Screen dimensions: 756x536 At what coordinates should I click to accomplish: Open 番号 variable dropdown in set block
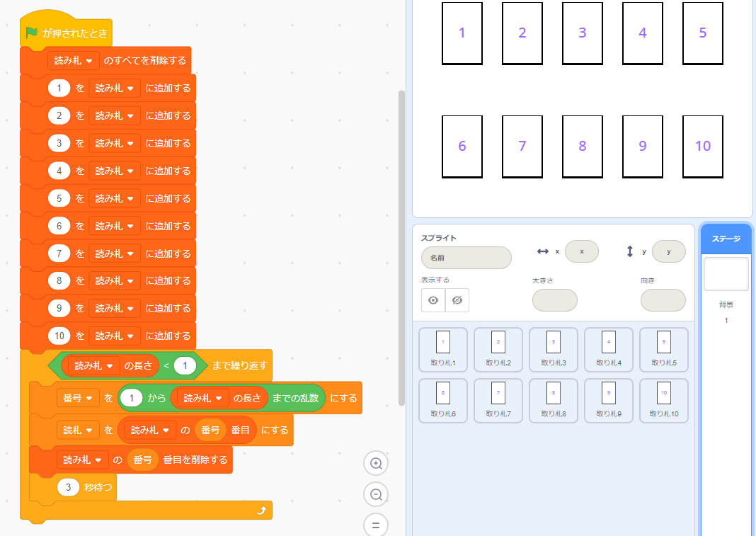(78, 399)
